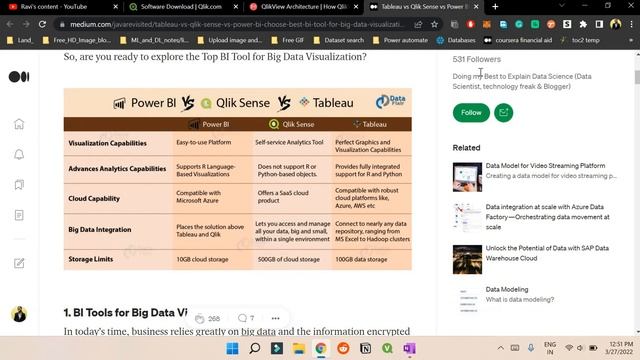Switch to QlikView Architecture tab
The width and height of the screenshot is (640, 360).
pos(304,7)
